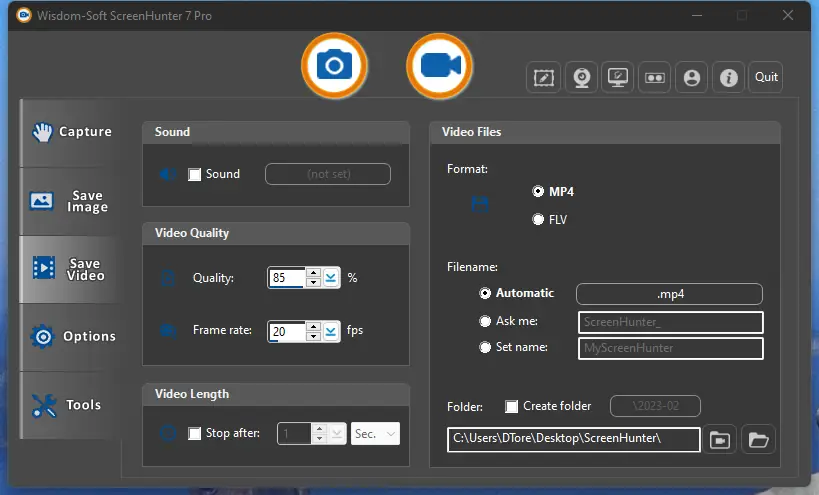Click the clock icon in Video Length
The height and width of the screenshot is (495, 819).
[168, 433]
